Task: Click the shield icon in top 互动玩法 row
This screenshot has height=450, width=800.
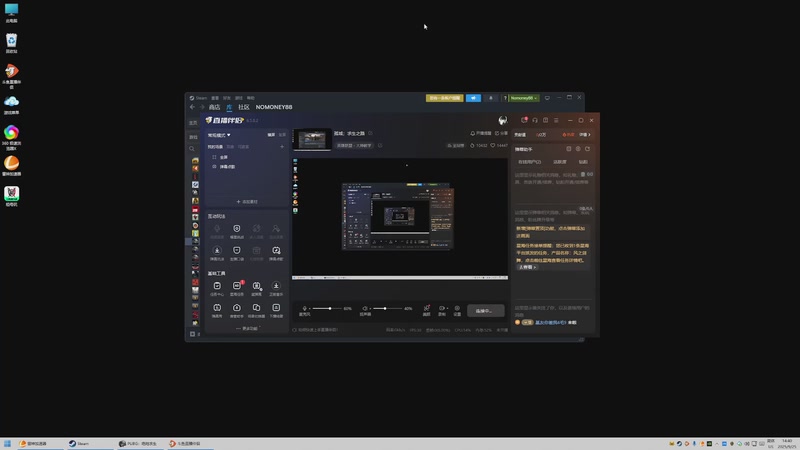Action: 237,231
